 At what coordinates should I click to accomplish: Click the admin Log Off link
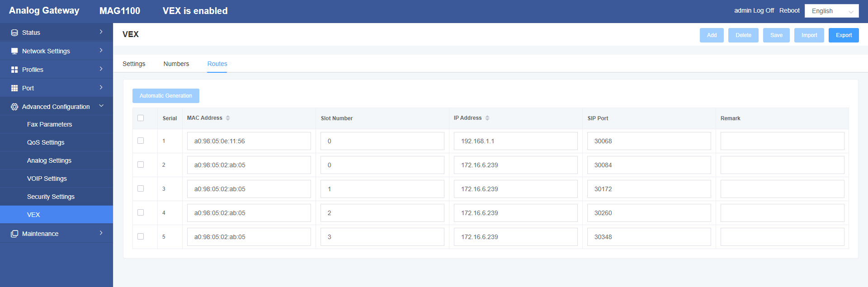pyautogui.click(x=754, y=10)
